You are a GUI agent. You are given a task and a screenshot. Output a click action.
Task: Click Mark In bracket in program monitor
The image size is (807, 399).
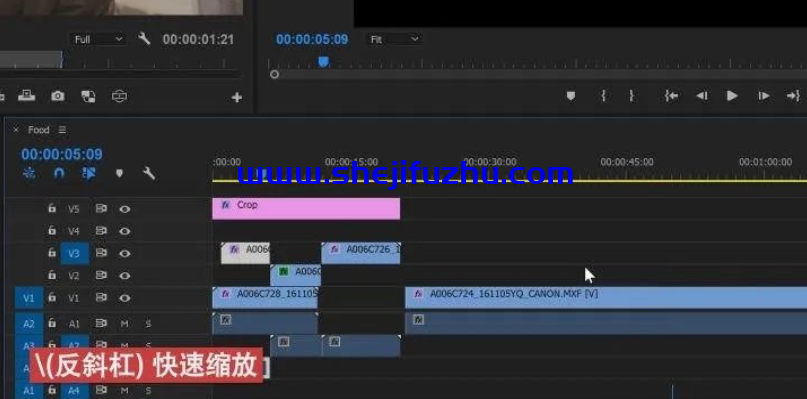603,96
